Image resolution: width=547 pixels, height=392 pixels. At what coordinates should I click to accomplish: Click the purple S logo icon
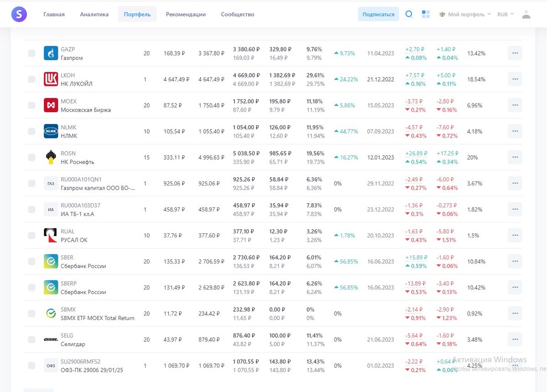click(x=19, y=14)
